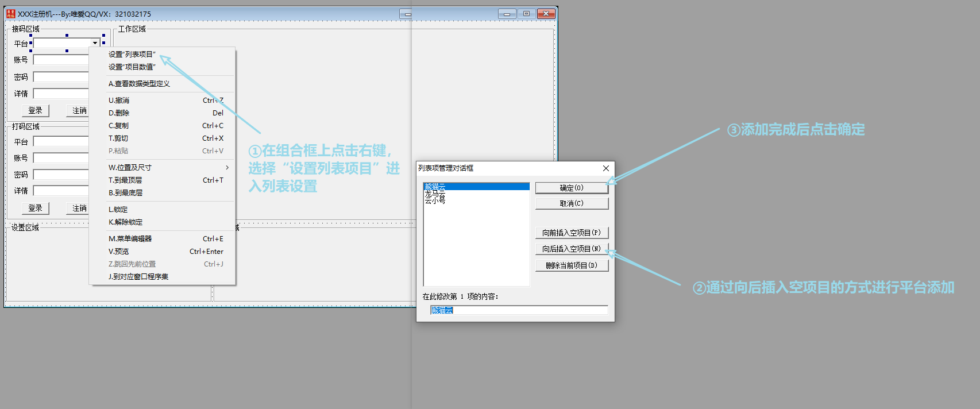Click the 登录 button in 打码区域

[36, 208]
